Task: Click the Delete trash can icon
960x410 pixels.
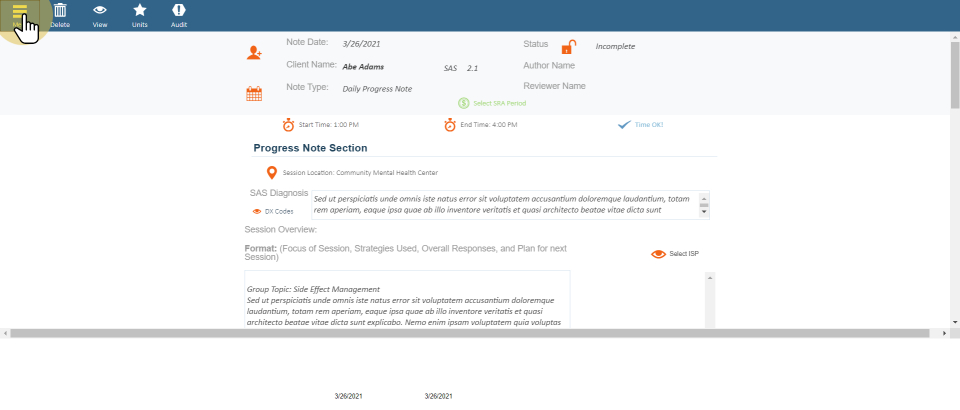Action: click(60, 10)
